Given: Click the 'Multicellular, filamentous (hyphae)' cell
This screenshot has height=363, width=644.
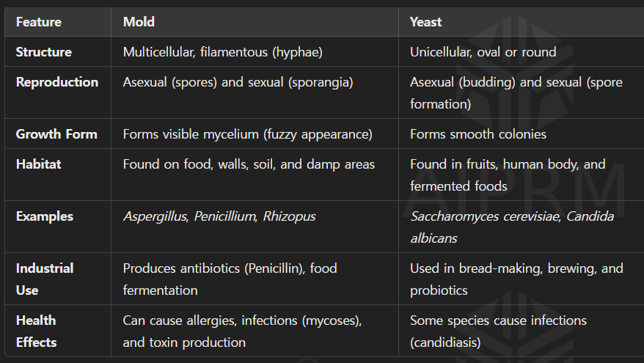Looking at the screenshot, I should pos(223,52).
